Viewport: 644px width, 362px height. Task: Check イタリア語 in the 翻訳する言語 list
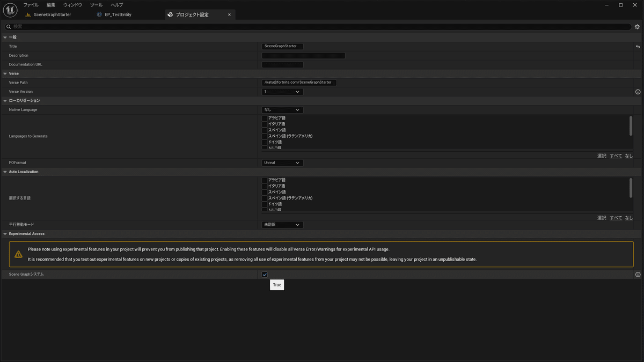[x=265, y=186]
